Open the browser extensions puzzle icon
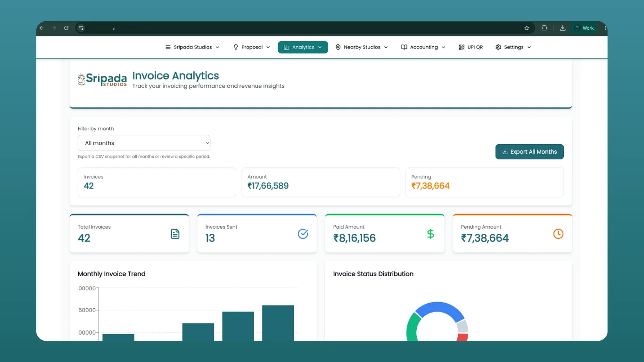Screen dimensions: 644x362 click(x=544, y=28)
